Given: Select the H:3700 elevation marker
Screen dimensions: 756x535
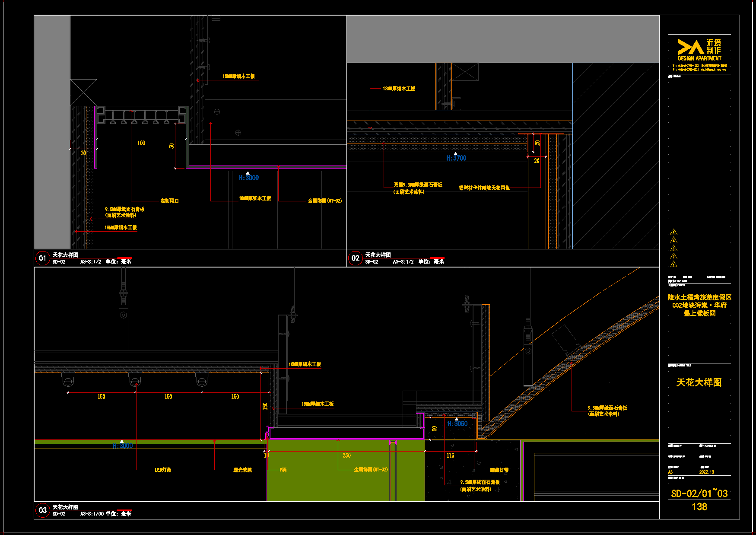Looking at the screenshot, I should point(456,158).
